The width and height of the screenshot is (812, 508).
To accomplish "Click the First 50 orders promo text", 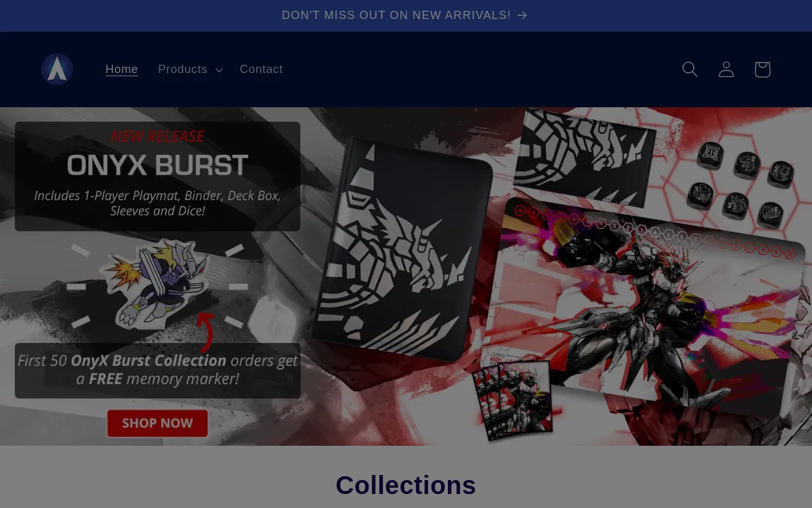I will point(157,370).
